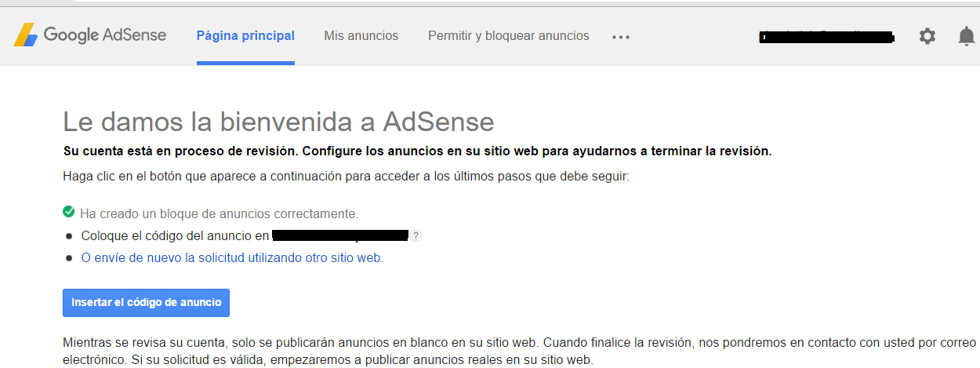
Task: Click 'Haga clic en el botón' instruction text
Action: click(x=346, y=176)
